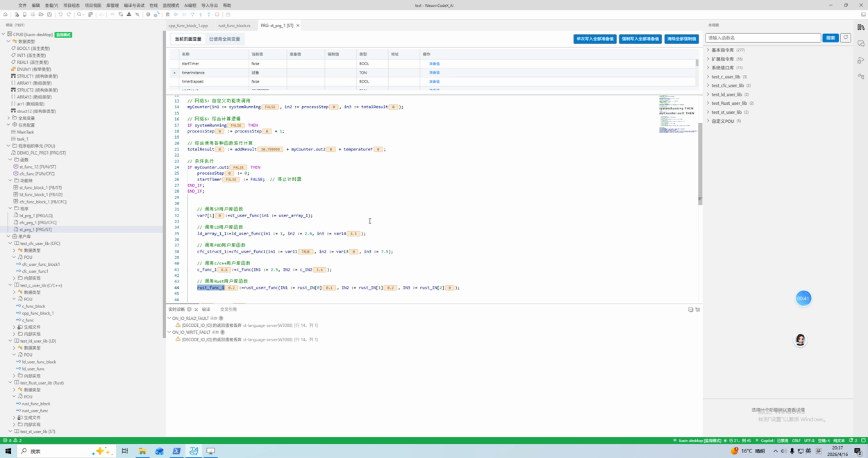Expand the 全局变量 tree node
Image resolution: width=868 pixels, height=458 pixels.
8,118
